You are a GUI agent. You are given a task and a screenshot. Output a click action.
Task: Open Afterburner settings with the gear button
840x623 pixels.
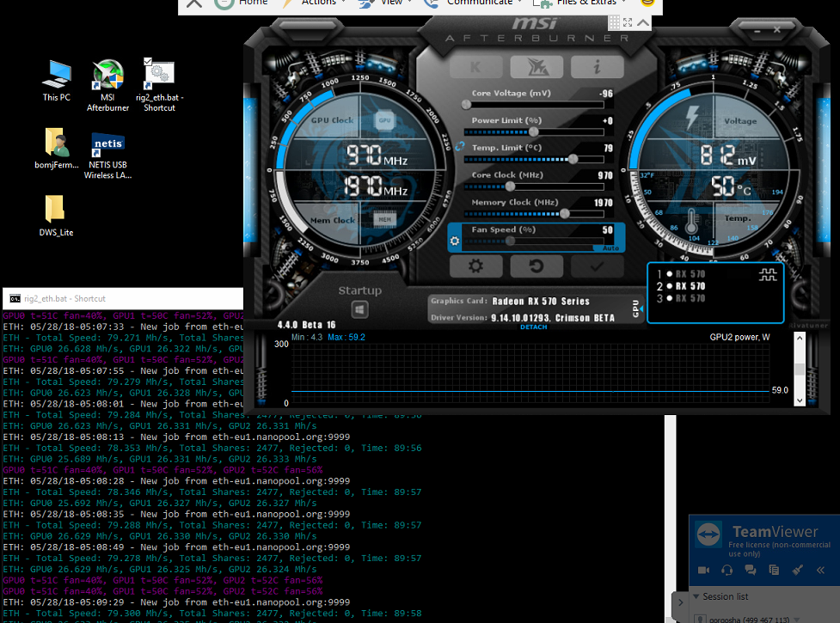pos(475,266)
